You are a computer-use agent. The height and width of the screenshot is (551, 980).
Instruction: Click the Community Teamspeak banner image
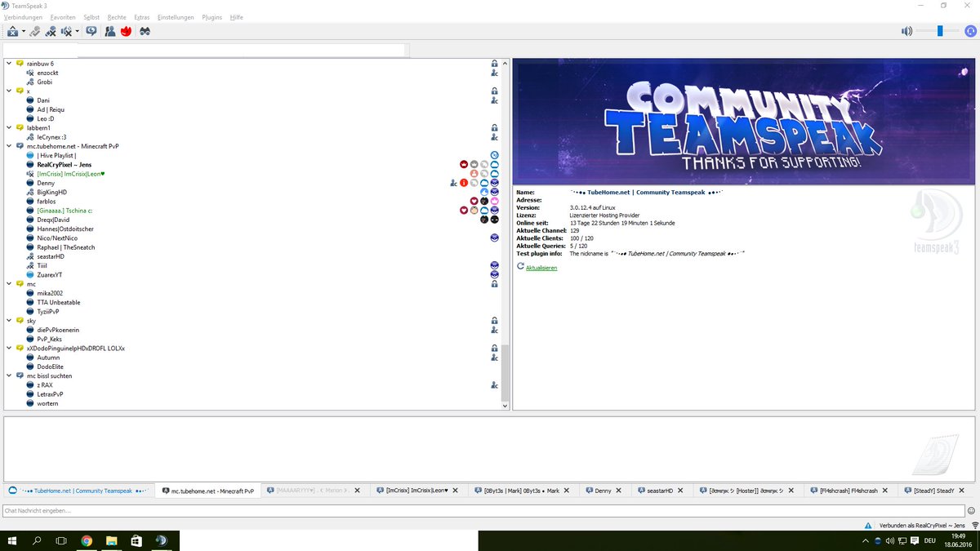(x=743, y=122)
